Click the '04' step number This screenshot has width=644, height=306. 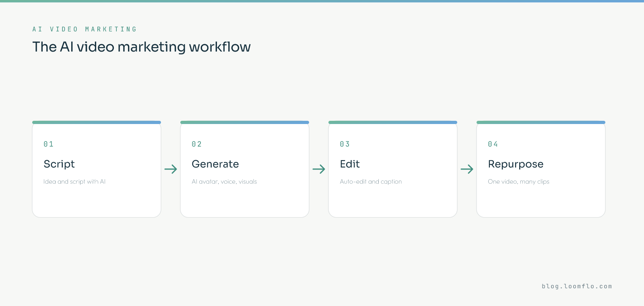click(493, 144)
